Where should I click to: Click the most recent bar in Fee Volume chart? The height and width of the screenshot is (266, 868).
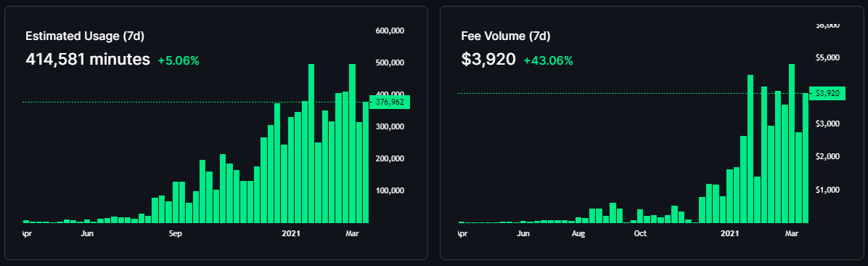pyautogui.click(x=806, y=158)
